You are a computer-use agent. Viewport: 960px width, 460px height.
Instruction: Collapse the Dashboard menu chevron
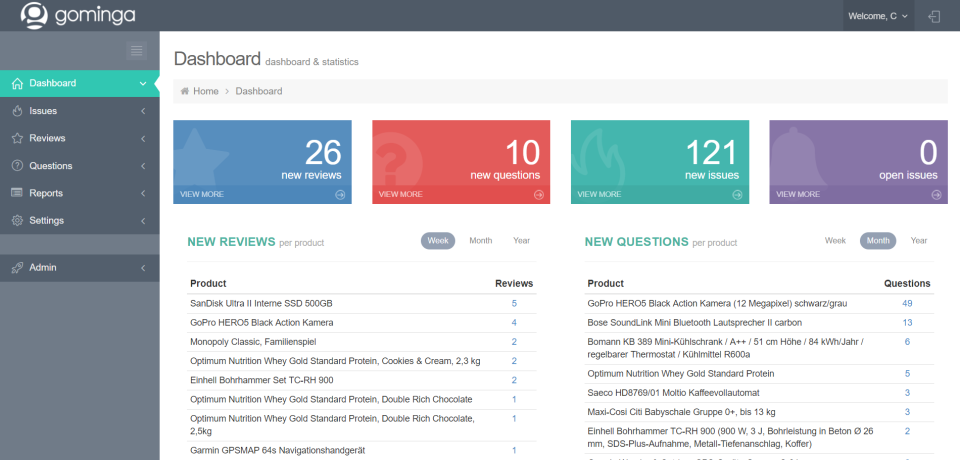143,83
